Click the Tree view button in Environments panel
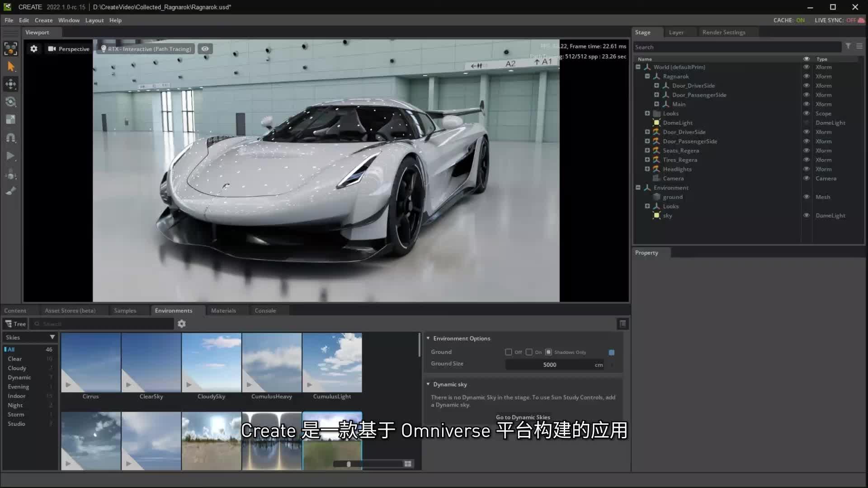The height and width of the screenshot is (488, 868). click(14, 324)
